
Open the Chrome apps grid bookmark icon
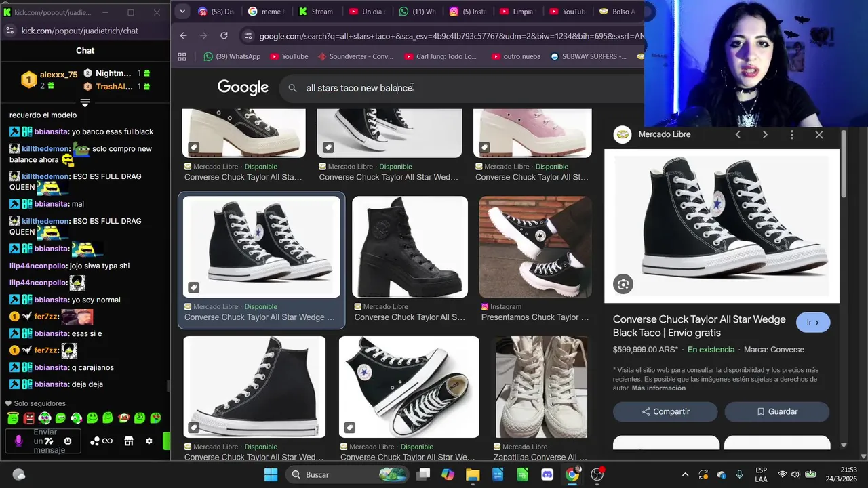[182, 57]
